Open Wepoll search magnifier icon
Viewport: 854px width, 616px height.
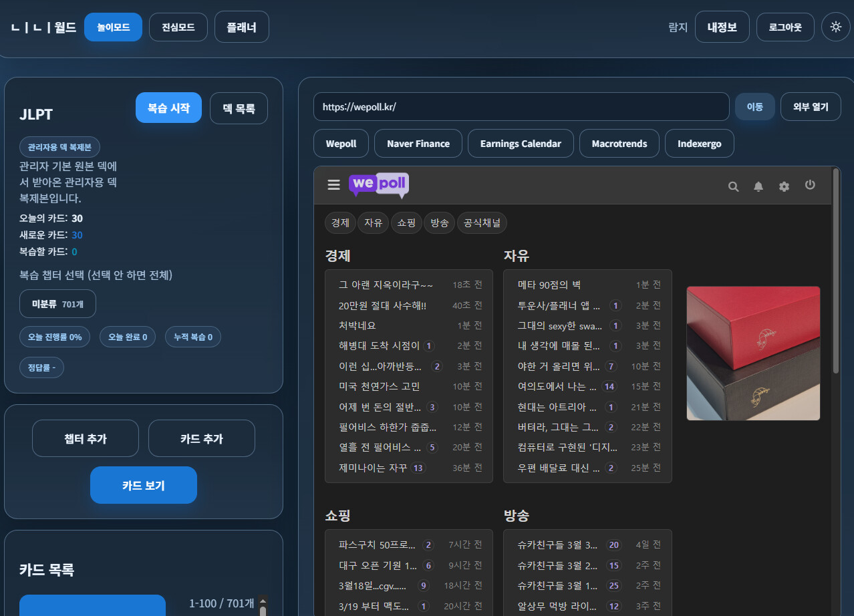click(x=733, y=186)
